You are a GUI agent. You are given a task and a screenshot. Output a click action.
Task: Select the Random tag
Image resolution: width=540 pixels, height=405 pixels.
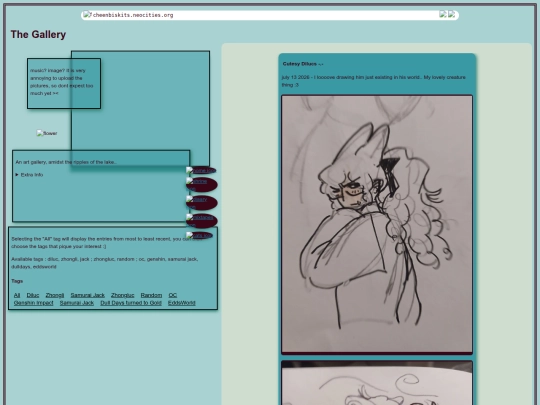click(x=151, y=295)
